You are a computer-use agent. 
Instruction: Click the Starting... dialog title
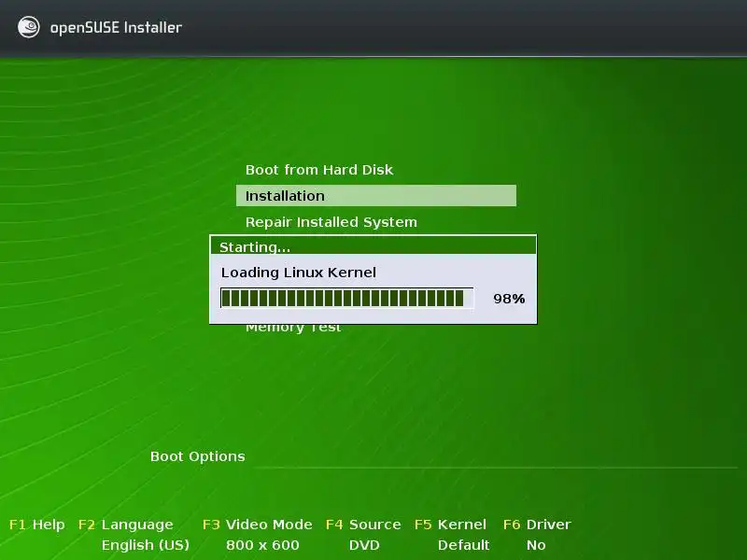[x=255, y=247]
